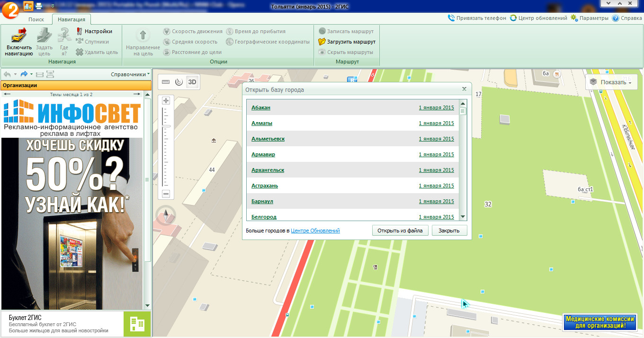Open quick access toolbar customize arrow
644x338 pixels.
tap(52, 6)
